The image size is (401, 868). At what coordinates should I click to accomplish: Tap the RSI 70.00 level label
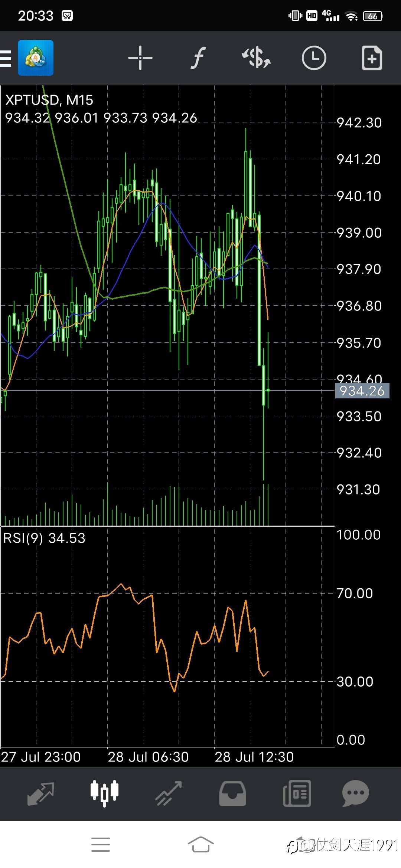(355, 593)
